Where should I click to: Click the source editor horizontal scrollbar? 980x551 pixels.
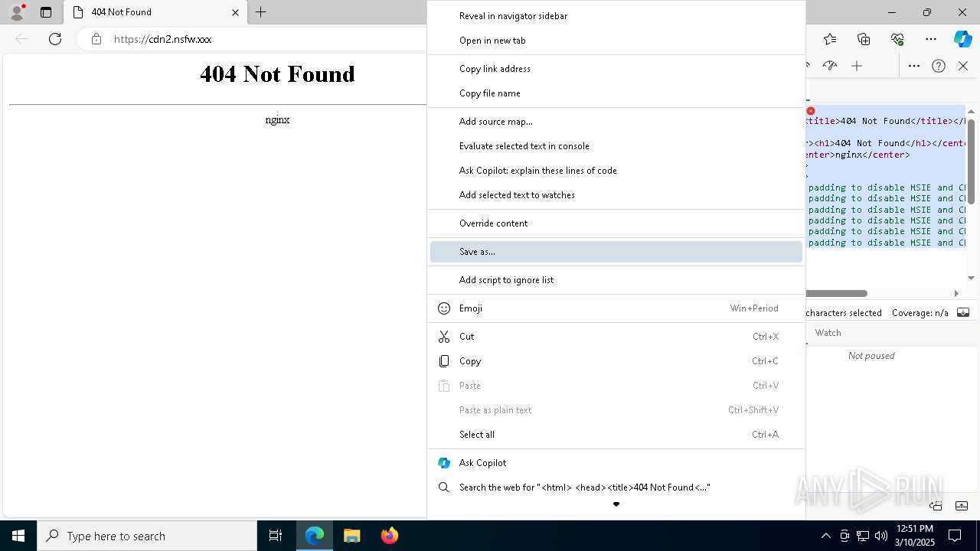(836, 293)
